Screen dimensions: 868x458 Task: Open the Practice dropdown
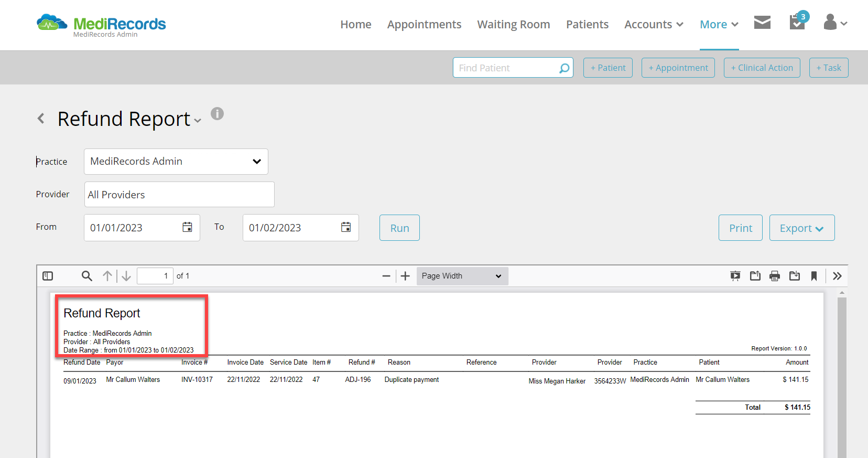pos(176,162)
